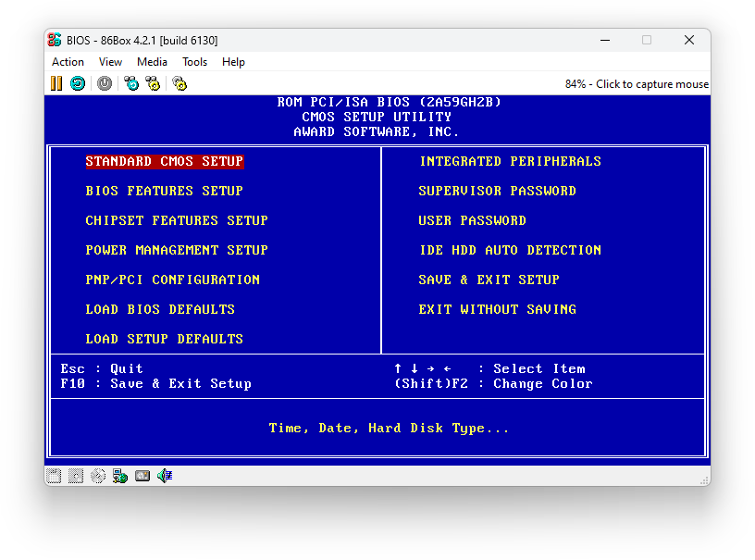This screenshot has height=560, width=755.
Task: Click the 'AWARD SOFTWARE, INC.' header line
Action: click(x=377, y=132)
